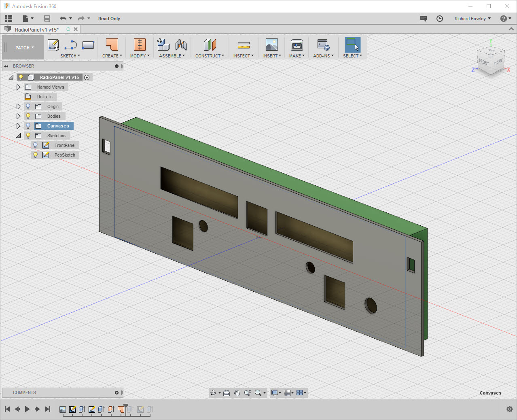
Task: Hide the PcbSketch sketch with its lightbulb
Action: click(x=35, y=155)
